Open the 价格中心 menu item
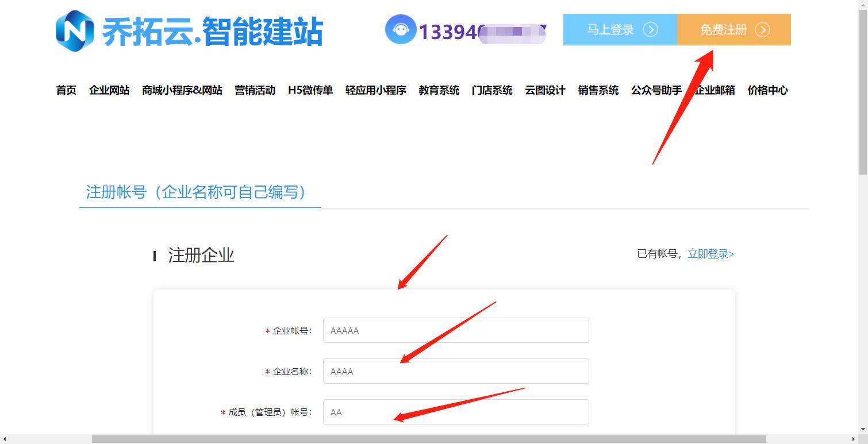The height and width of the screenshot is (444, 868). click(767, 90)
